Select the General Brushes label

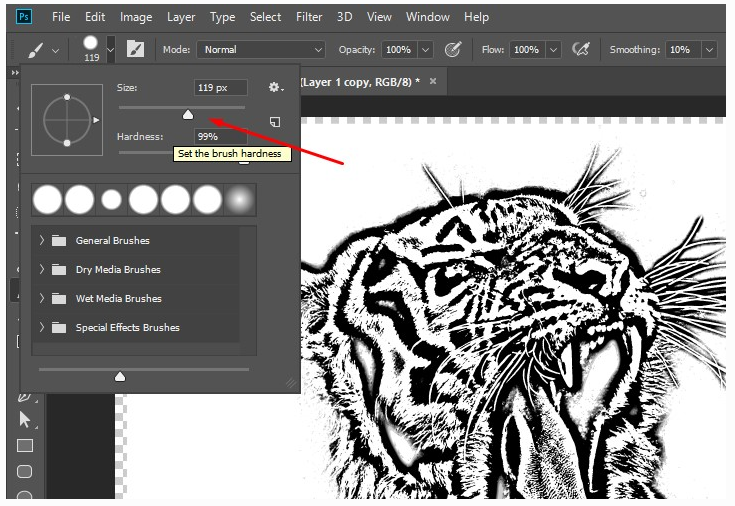[112, 241]
